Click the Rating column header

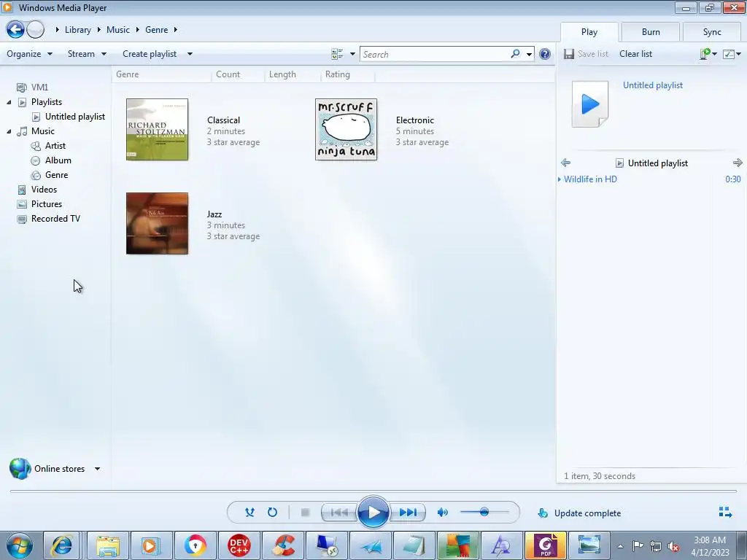(x=337, y=74)
